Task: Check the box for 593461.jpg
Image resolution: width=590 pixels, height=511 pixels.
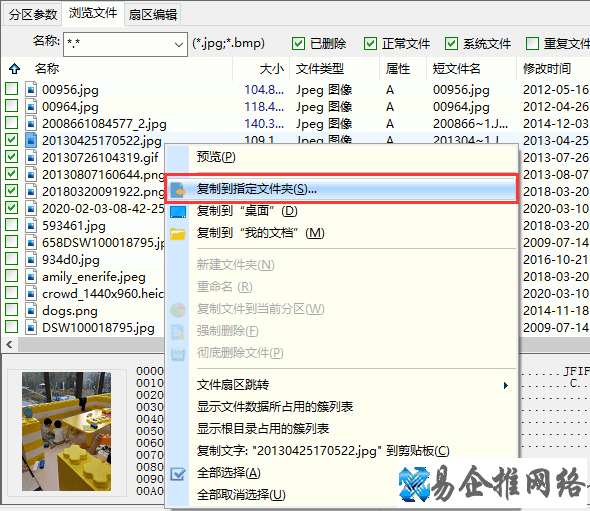Action: (12, 225)
